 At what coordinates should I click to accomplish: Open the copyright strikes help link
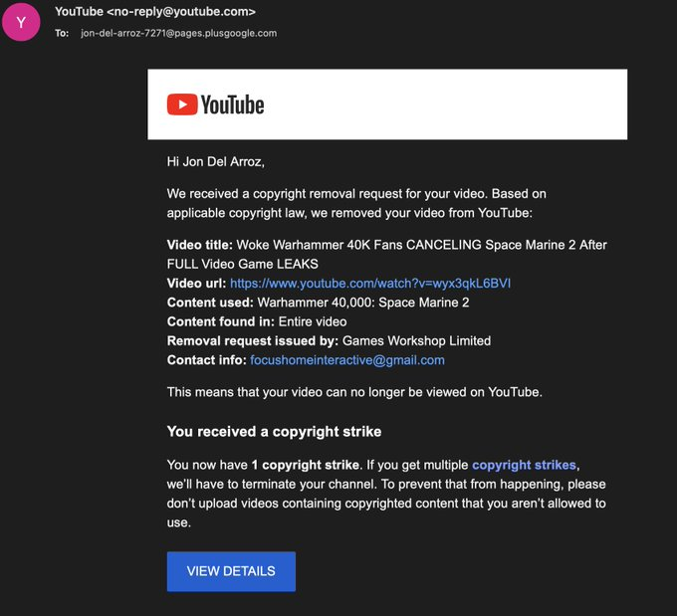click(x=524, y=465)
